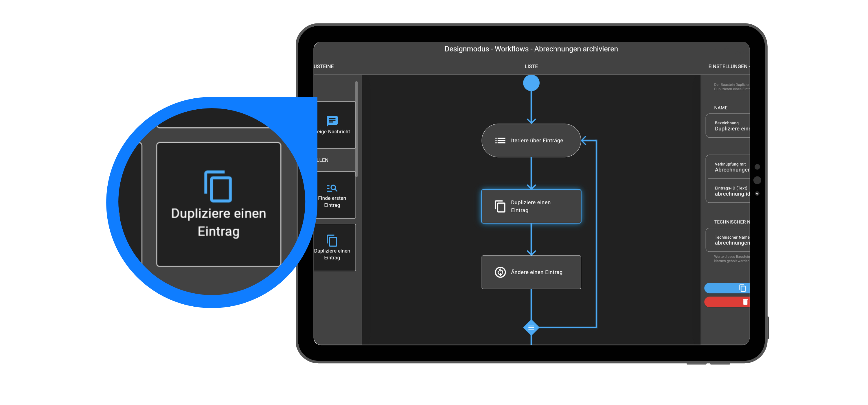Open the 'Verknüpfung mit' field
The image size is (868, 405).
[727, 167]
